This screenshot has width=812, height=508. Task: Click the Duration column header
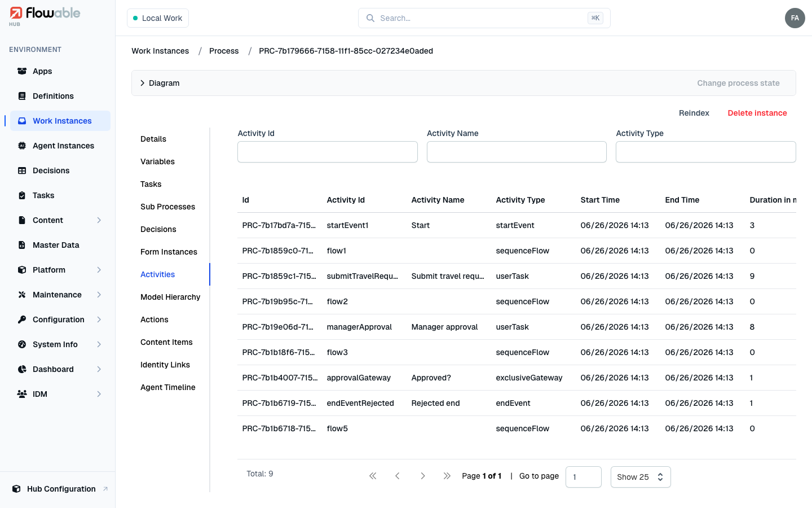(x=773, y=200)
